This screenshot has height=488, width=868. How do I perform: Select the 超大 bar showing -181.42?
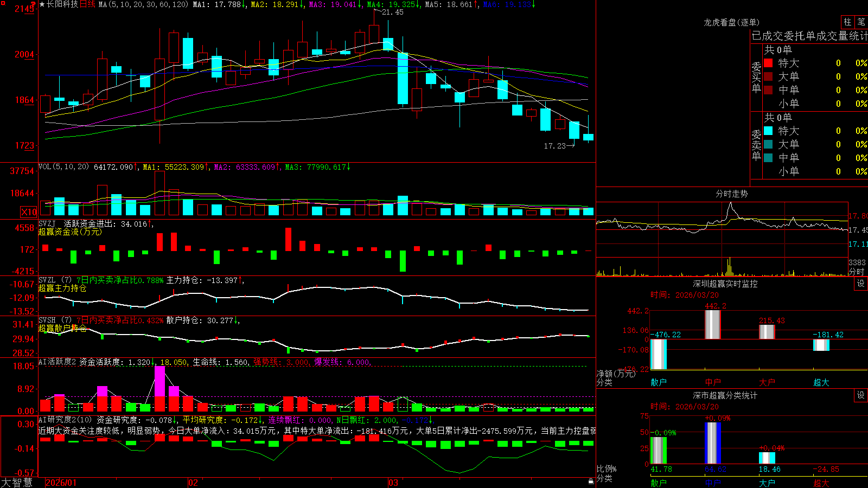click(x=821, y=345)
